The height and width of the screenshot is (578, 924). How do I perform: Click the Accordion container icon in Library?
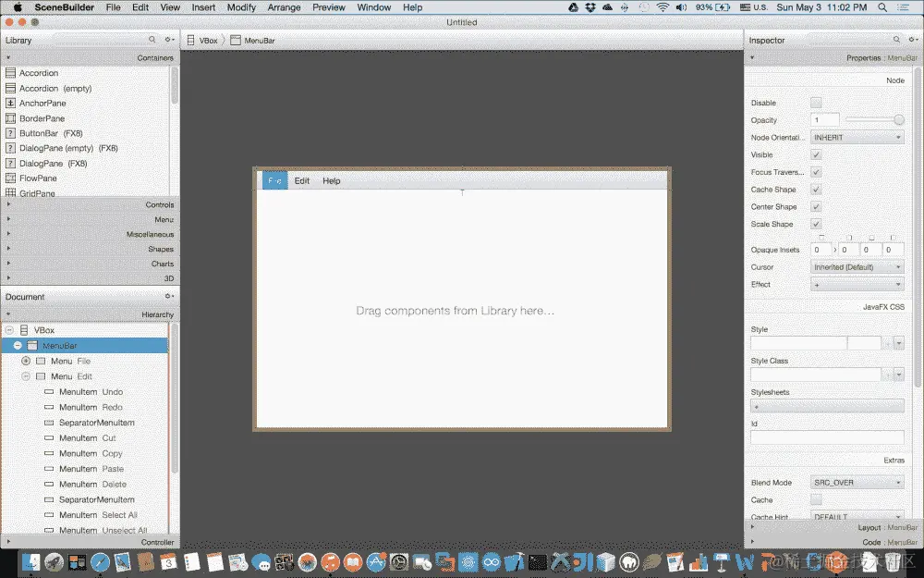10,73
